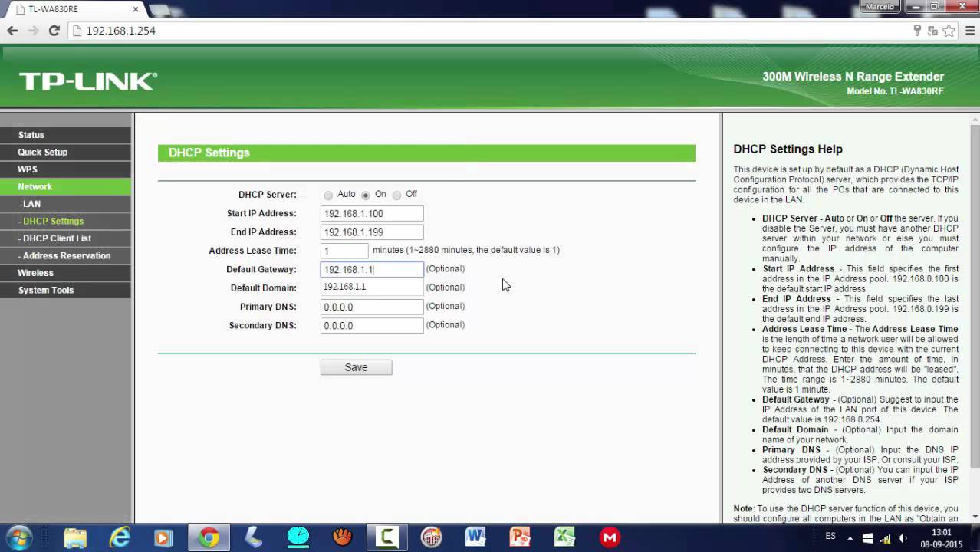The height and width of the screenshot is (552, 980).
Task: Select the DHCP Server On option
Action: pos(366,195)
